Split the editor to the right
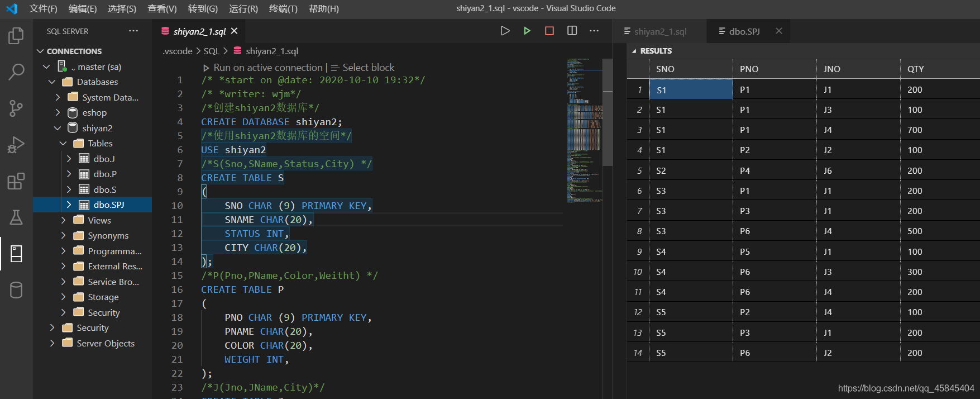 pyautogui.click(x=572, y=31)
